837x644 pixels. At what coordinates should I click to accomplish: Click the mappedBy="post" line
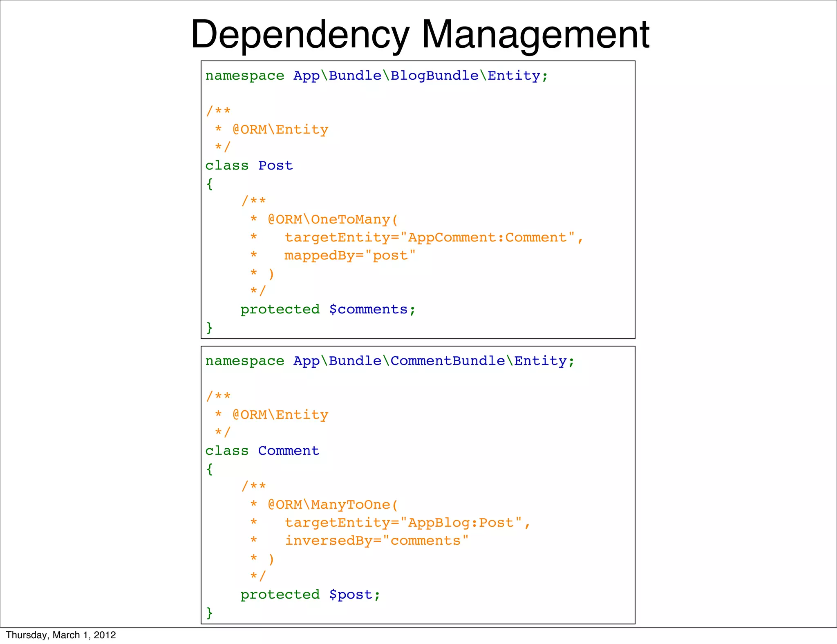tap(350, 255)
